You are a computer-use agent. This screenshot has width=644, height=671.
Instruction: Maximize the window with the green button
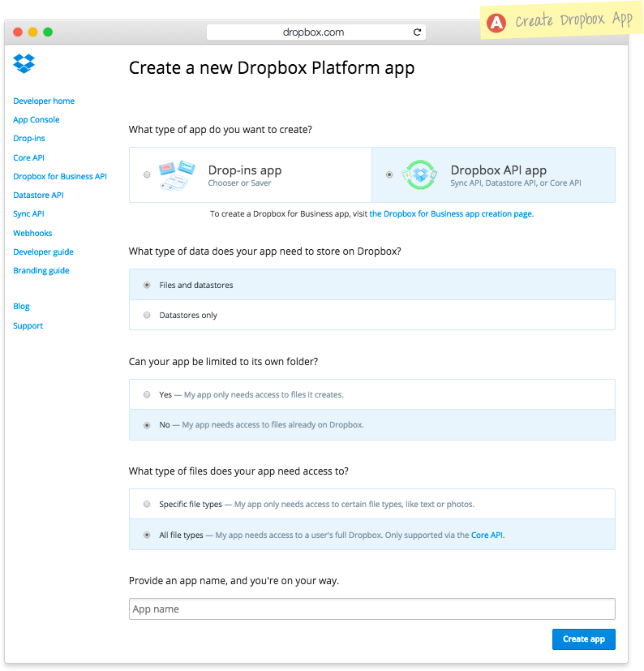tap(48, 32)
